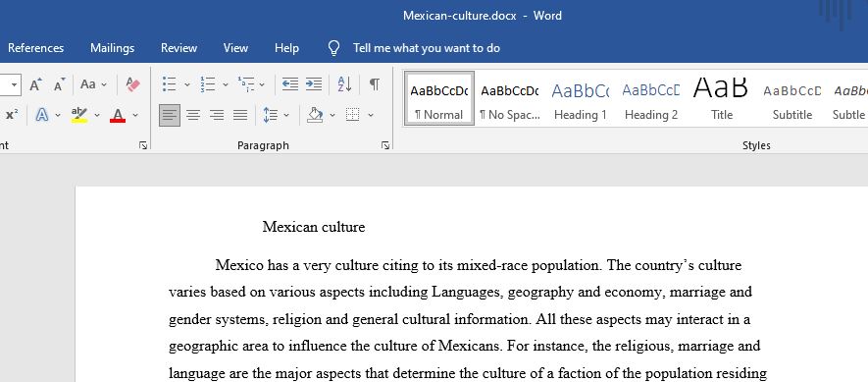Start a bulleted list
Image resolution: width=868 pixels, height=382 pixels.
(x=170, y=84)
